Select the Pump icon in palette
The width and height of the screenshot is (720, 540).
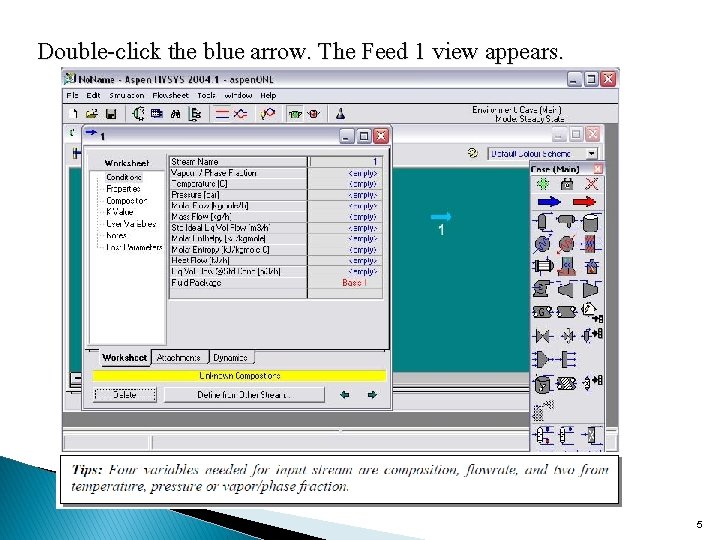[x=542, y=289]
